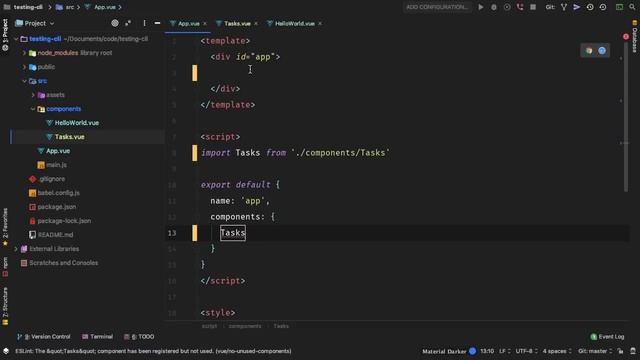Screen dimensions: 640x360
Task: Open the Database side tool window
Action: coord(635,37)
